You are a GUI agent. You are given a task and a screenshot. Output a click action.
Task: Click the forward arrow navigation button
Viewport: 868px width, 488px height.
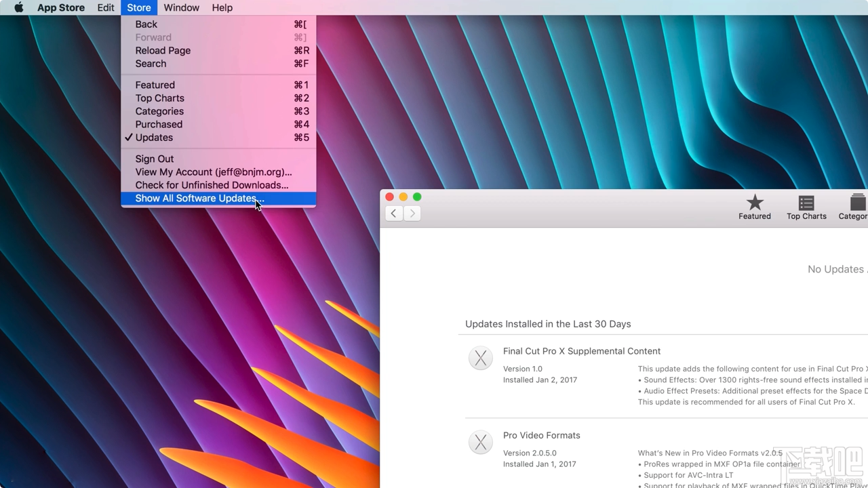pos(412,213)
